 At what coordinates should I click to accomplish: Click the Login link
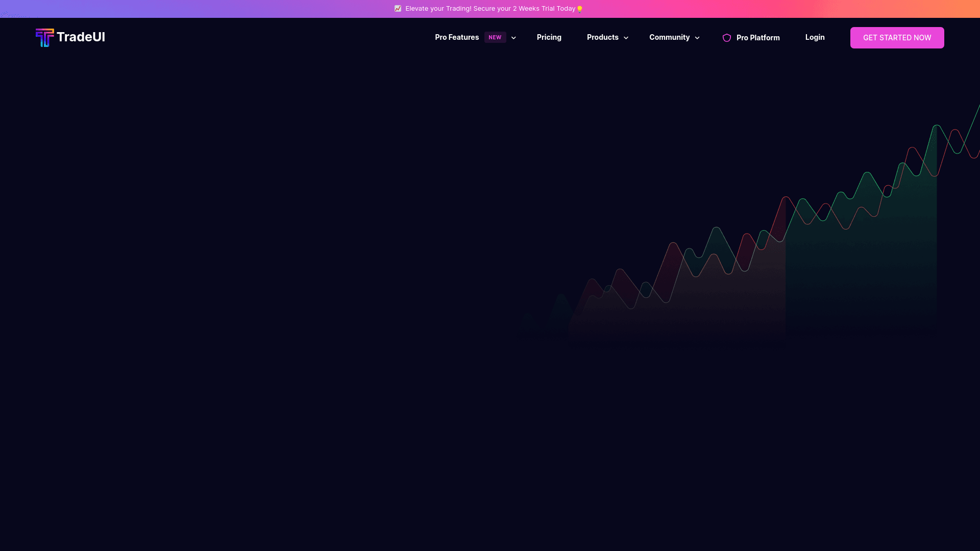[815, 37]
